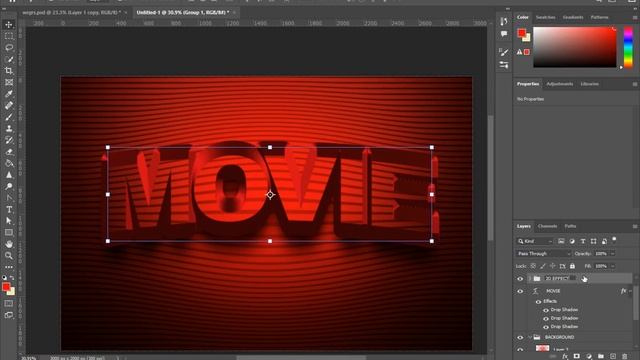The width and height of the screenshot is (640, 360).
Task: Select the Frame tool
Action: (9, 82)
